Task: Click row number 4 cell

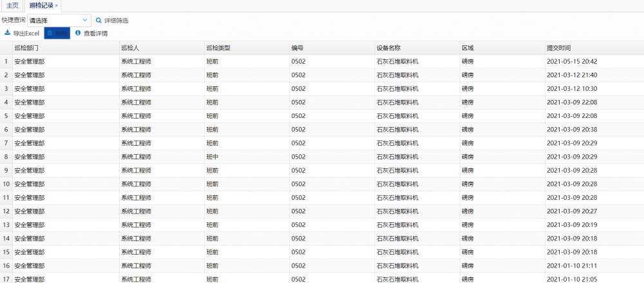Action: point(6,102)
